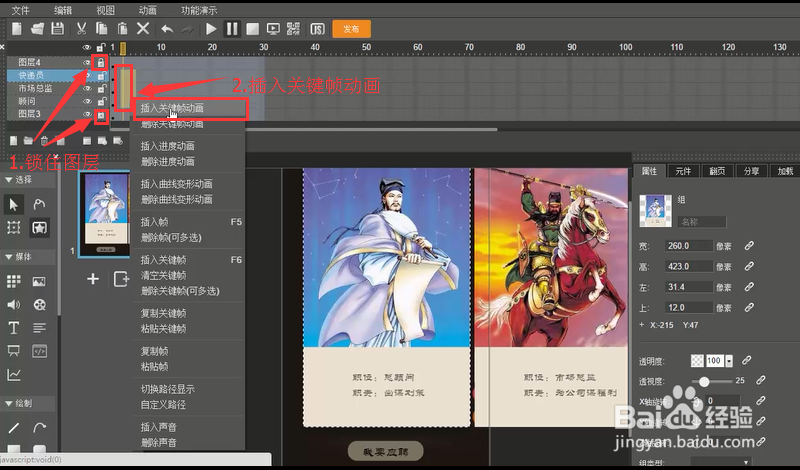Select the transform tool
The height and width of the screenshot is (470, 800).
13,228
